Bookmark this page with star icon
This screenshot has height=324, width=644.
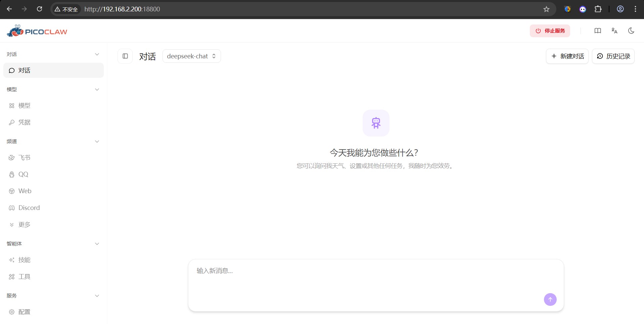pyautogui.click(x=546, y=9)
